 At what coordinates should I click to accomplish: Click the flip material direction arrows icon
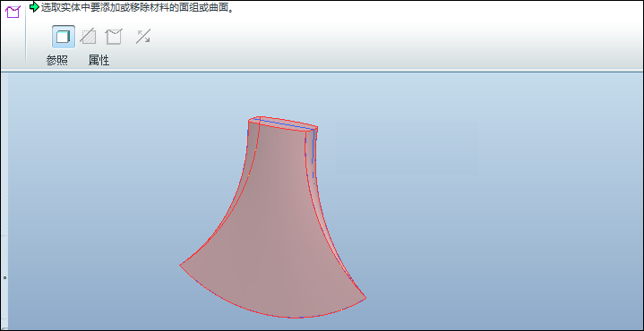pos(143,37)
